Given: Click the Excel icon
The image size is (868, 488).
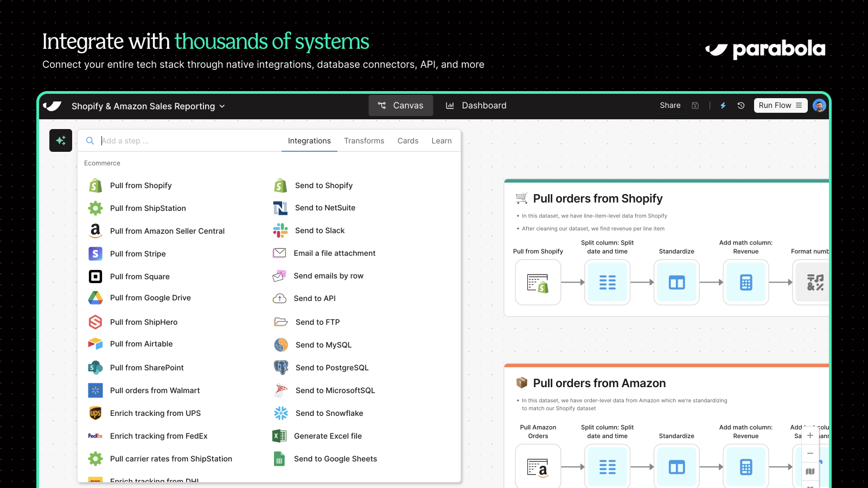Looking at the screenshot, I should click(279, 436).
